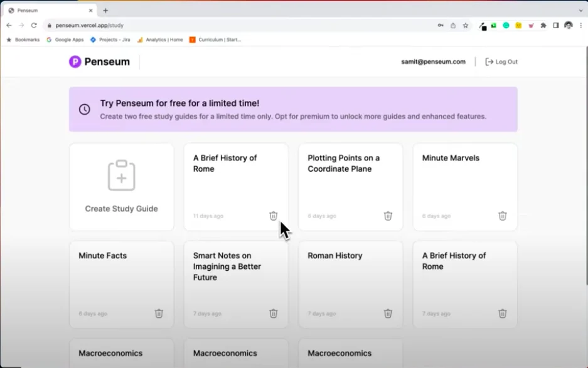Expand the tab search dropdown arrow
This screenshot has width=588, height=368.
pos(580,11)
